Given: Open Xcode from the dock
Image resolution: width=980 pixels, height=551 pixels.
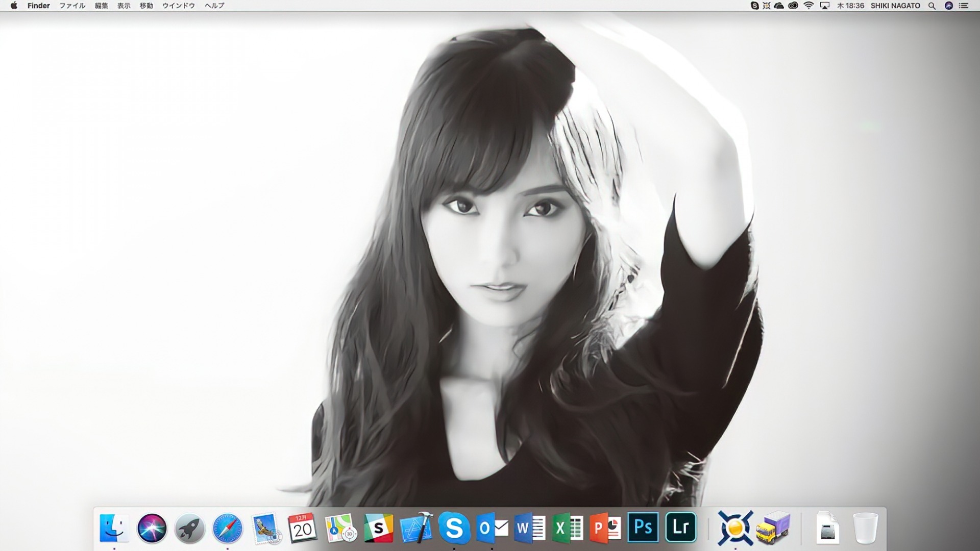Looking at the screenshot, I should click(416, 528).
